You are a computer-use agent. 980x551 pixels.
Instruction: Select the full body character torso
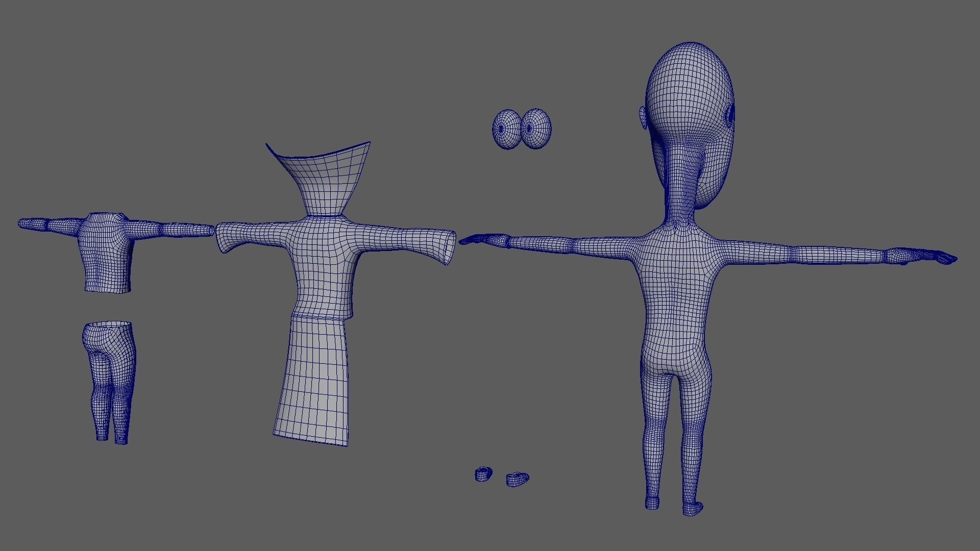coord(676,301)
